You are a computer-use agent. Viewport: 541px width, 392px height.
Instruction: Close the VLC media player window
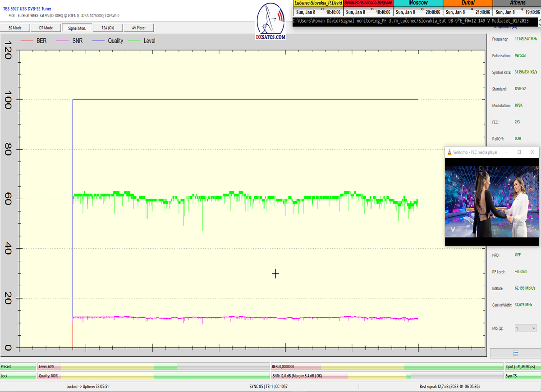(532, 152)
